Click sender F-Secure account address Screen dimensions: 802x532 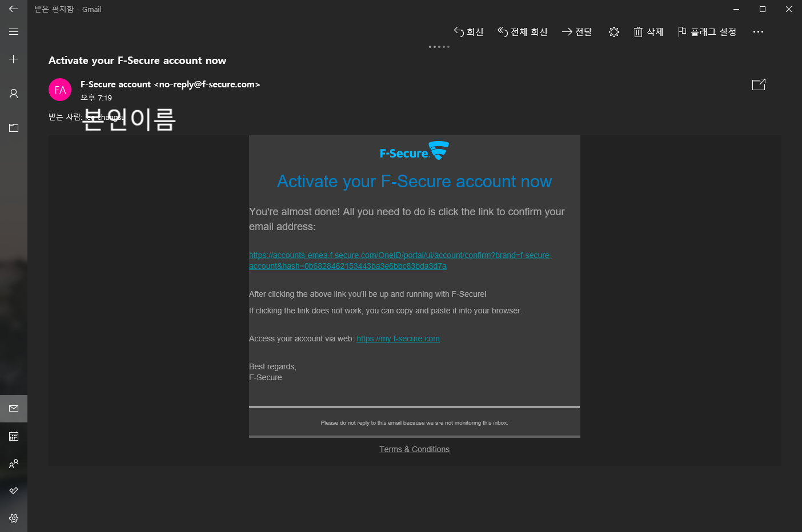click(x=170, y=84)
